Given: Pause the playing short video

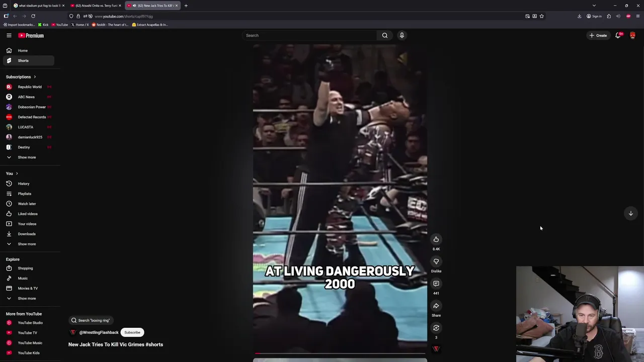Looking at the screenshot, I should click(340, 199).
